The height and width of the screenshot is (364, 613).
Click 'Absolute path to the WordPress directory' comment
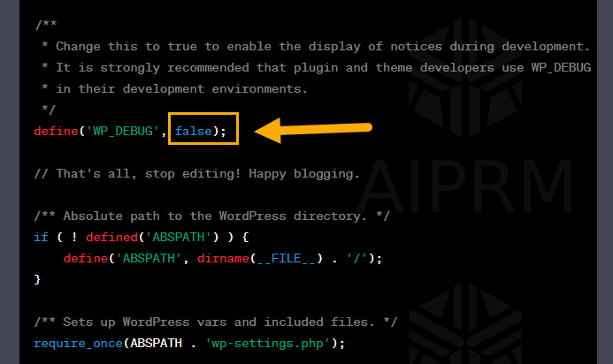[211, 216]
